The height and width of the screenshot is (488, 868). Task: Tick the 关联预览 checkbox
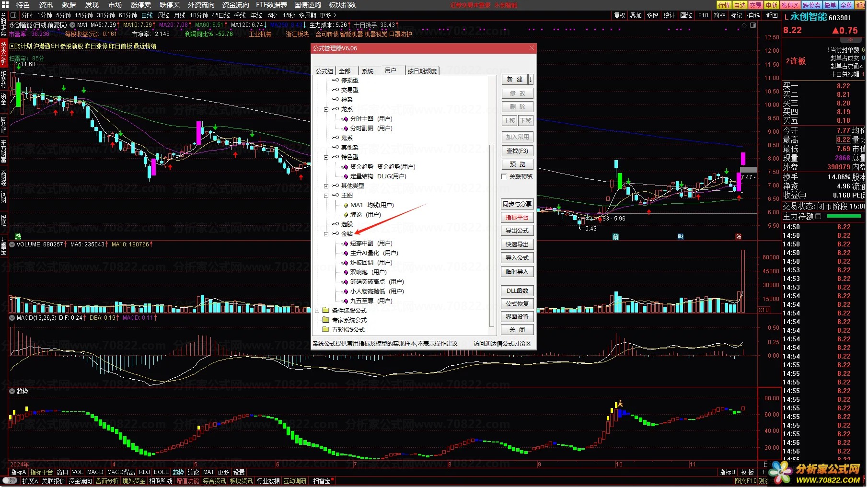click(x=504, y=176)
